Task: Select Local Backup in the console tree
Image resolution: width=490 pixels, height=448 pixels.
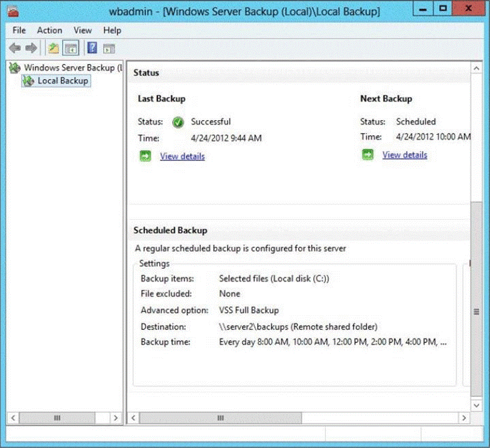Action: point(63,81)
